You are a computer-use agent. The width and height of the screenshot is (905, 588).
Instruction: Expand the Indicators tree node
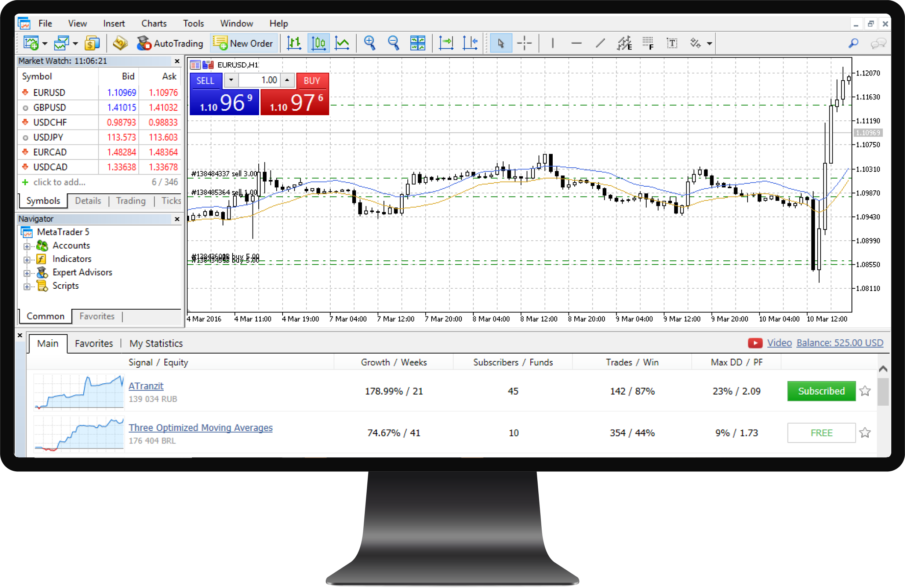[27, 260]
